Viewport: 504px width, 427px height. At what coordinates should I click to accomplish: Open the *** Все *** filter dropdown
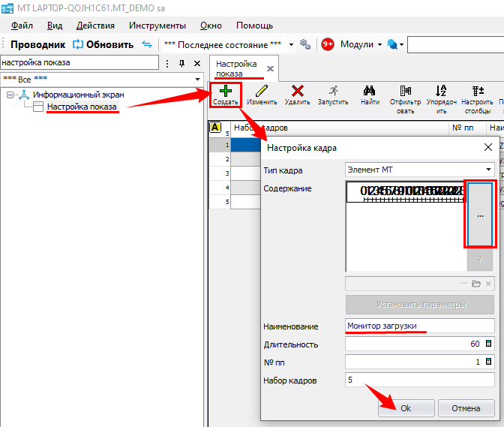click(197, 80)
